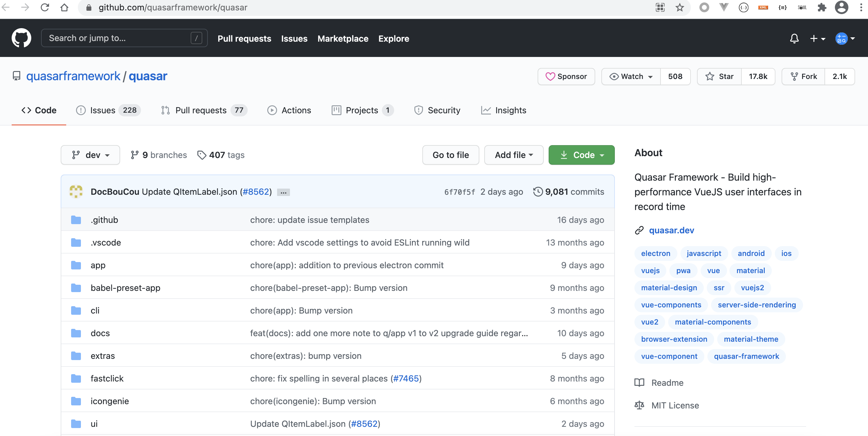Switch to the Issues tab
Screen dimensions: 868x436
(x=102, y=110)
